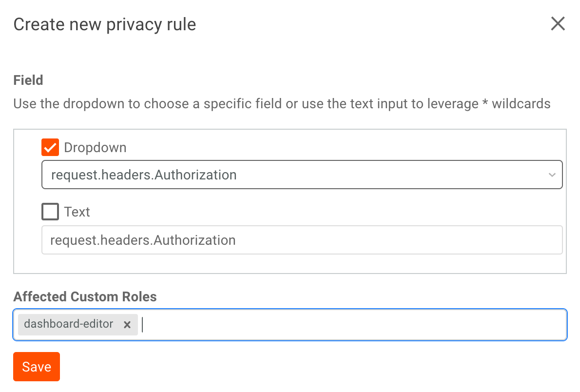
Task: Click the dashboard-editor role chip
Action: coord(68,324)
